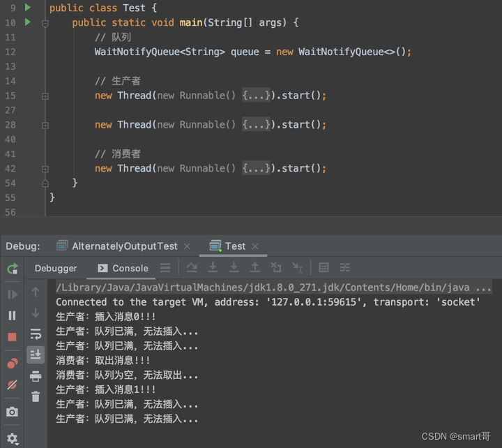The image size is (502, 448).
Task: Clear all console output with trash icon
Action: click(x=36, y=396)
